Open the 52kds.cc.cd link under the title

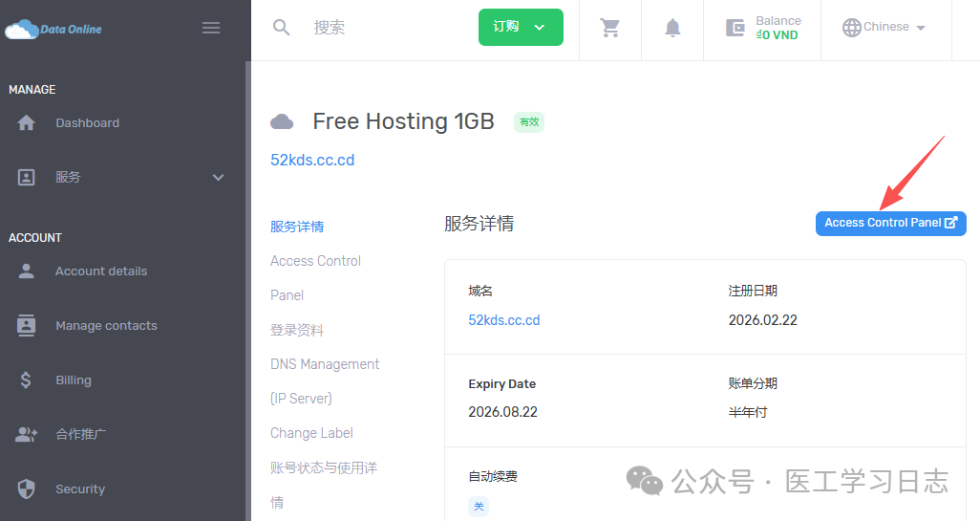(x=312, y=160)
